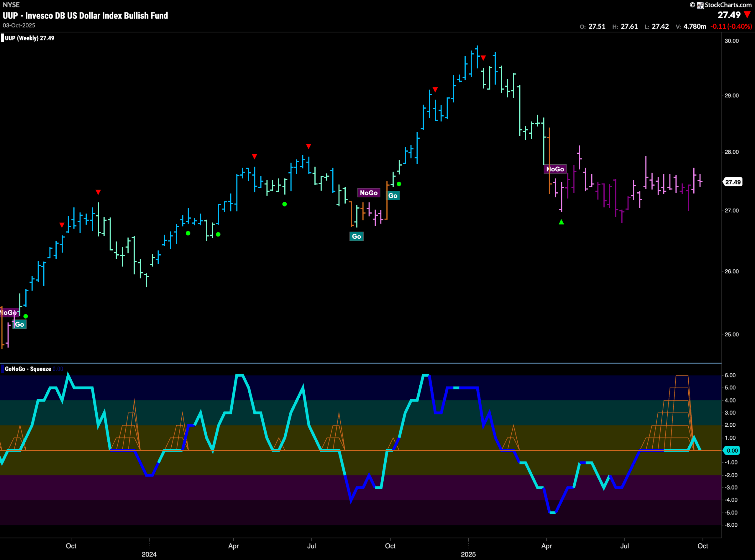Click the Go label below the August 2024 bars

357,236
